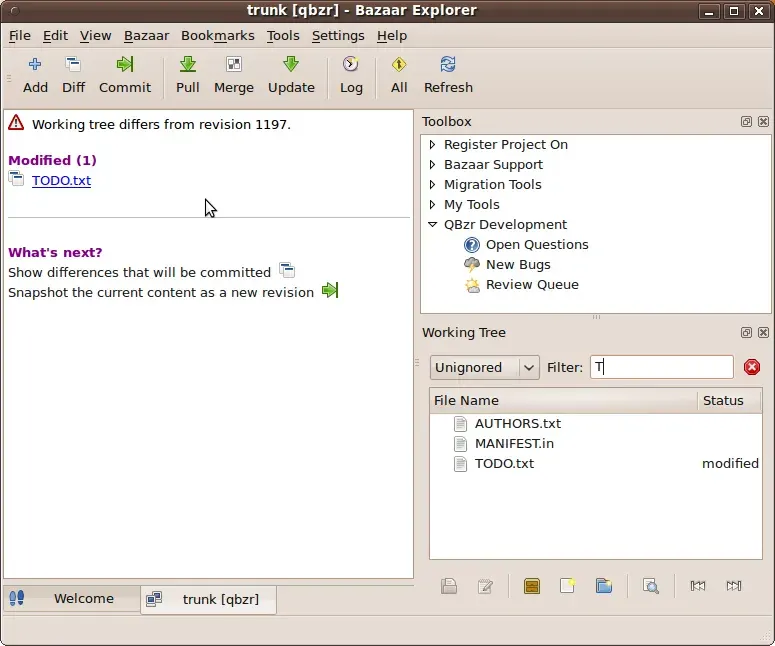Float the Working Tree panel
Image resolution: width=775 pixels, height=646 pixels.
pyautogui.click(x=746, y=333)
